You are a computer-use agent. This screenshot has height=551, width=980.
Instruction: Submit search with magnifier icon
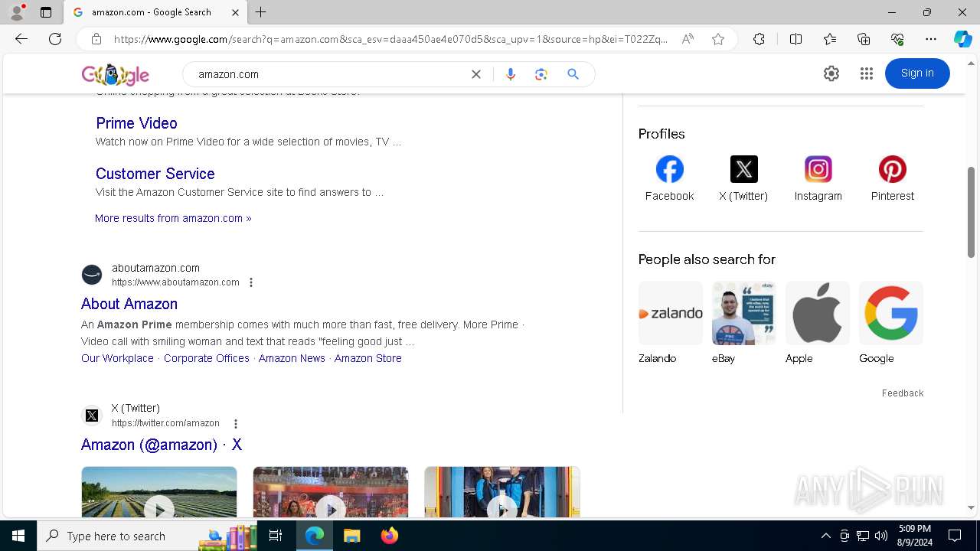coord(573,74)
